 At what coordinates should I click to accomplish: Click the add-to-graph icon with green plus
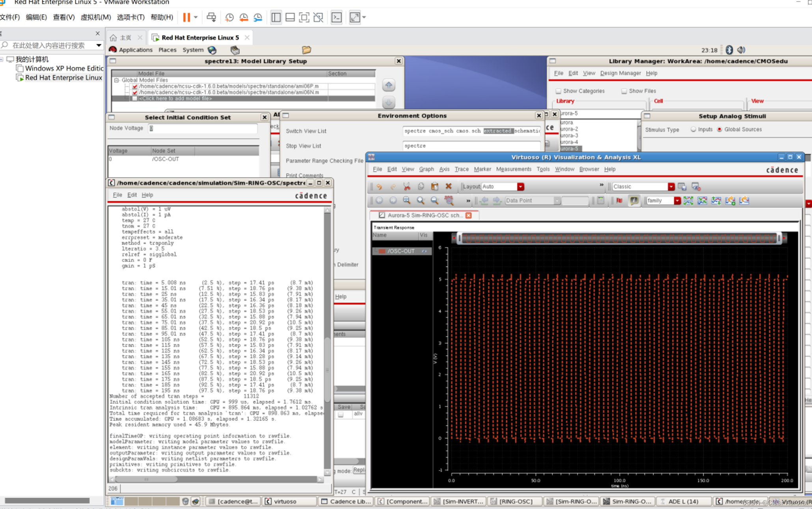[730, 200]
